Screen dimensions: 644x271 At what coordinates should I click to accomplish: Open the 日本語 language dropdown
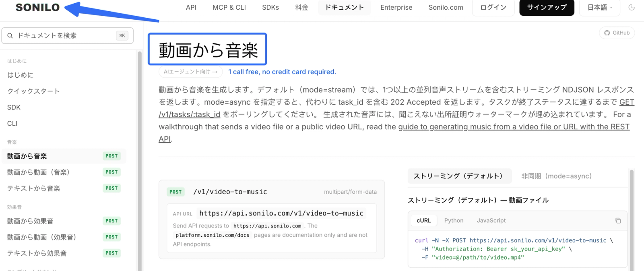600,8
